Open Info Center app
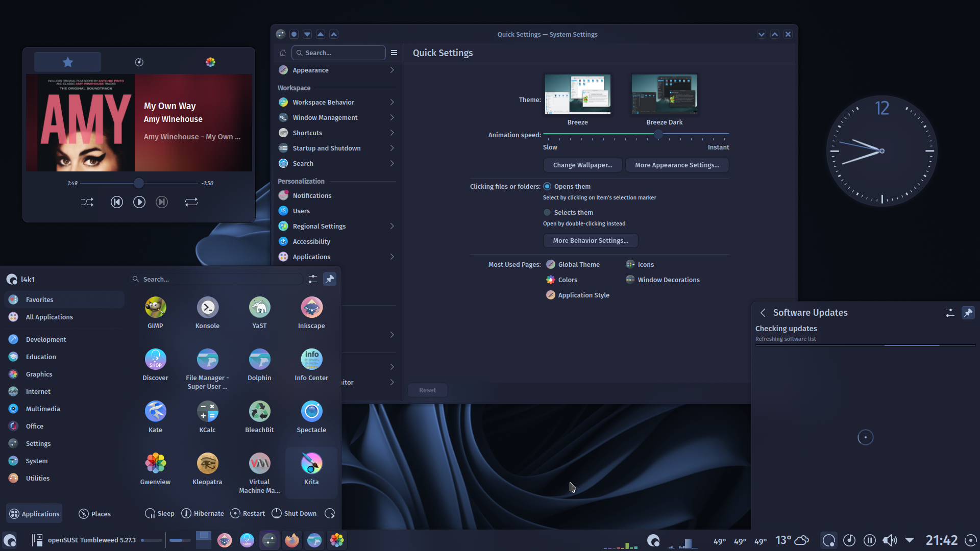980x551 pixels. pyautogui.click(x=311, y=365)
